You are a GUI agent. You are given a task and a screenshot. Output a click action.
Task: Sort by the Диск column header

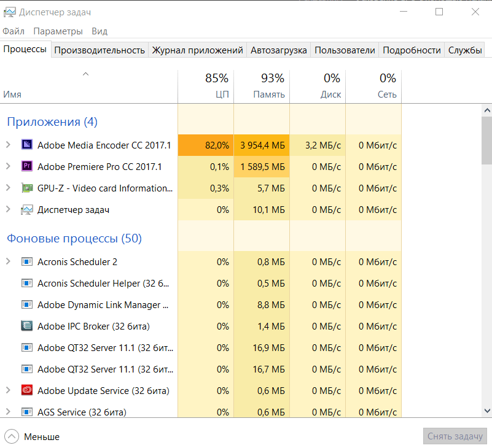coord(318,87)
